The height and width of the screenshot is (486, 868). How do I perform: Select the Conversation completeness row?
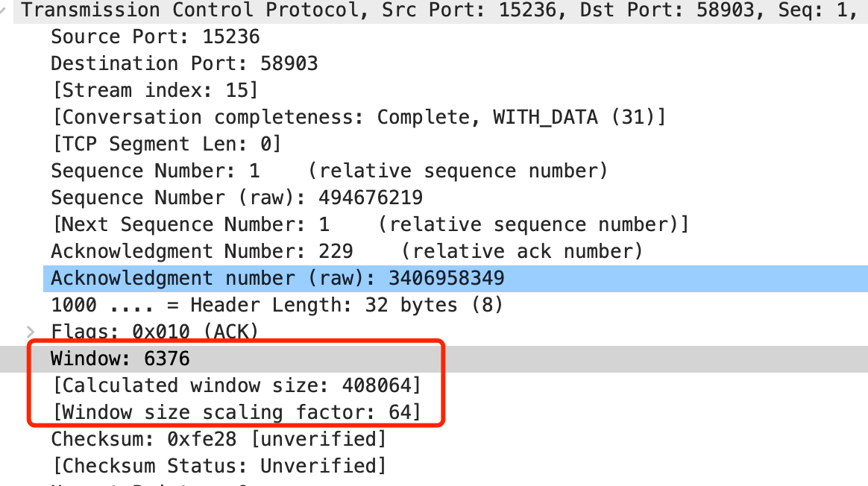click(358, 117)
